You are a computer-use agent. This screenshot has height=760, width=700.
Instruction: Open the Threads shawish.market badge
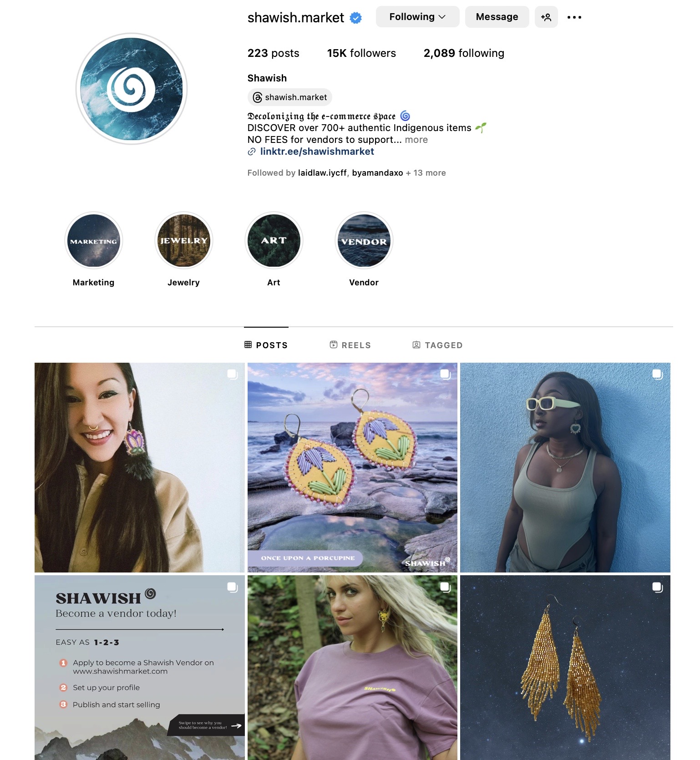[x=290, y=97]
